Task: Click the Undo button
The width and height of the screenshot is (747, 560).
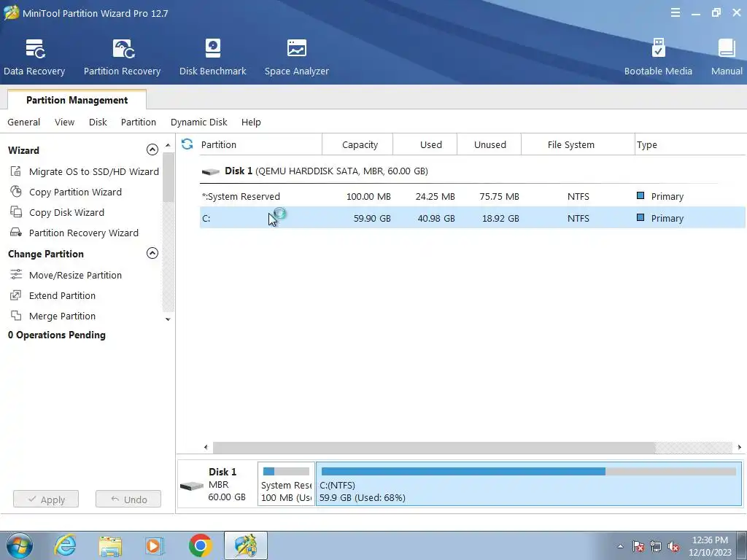Action: point(128,499)
